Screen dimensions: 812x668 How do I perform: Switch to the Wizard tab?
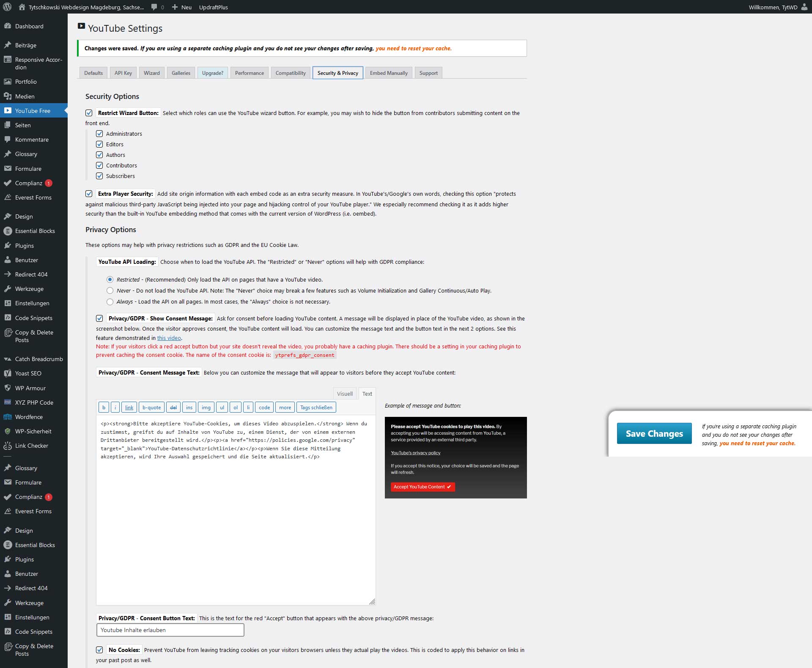point(151,73)
